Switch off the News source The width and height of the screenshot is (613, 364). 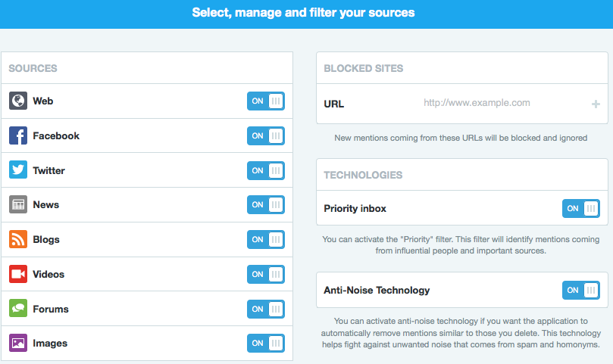click(x=265, y=204)
